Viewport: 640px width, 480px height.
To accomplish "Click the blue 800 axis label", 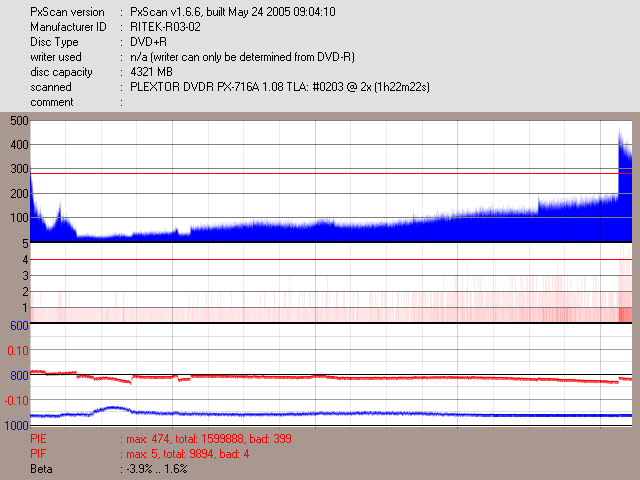I will point(19,376).
